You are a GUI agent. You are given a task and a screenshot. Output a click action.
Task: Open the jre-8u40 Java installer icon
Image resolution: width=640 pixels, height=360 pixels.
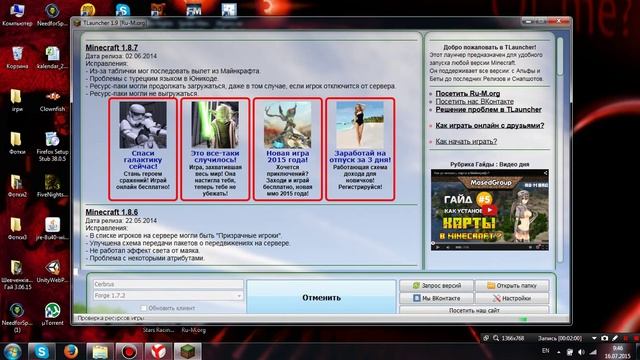(x=52, y=229)
